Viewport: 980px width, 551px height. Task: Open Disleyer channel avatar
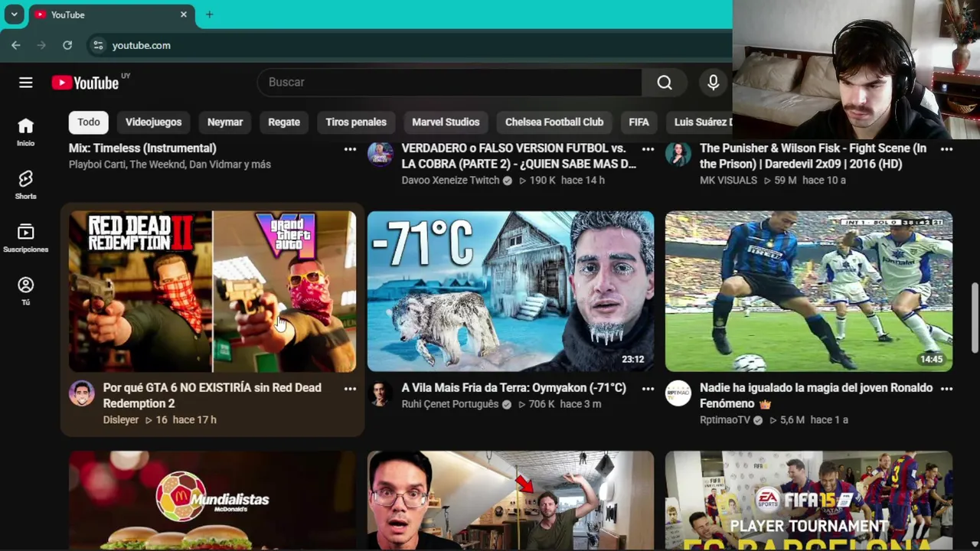pos(82,393)
